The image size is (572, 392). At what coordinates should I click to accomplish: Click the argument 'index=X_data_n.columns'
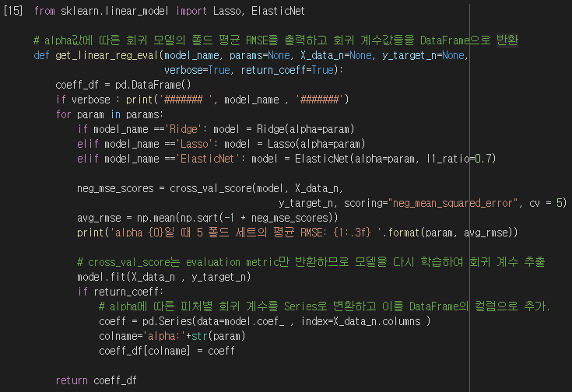(x=361, y=321)
